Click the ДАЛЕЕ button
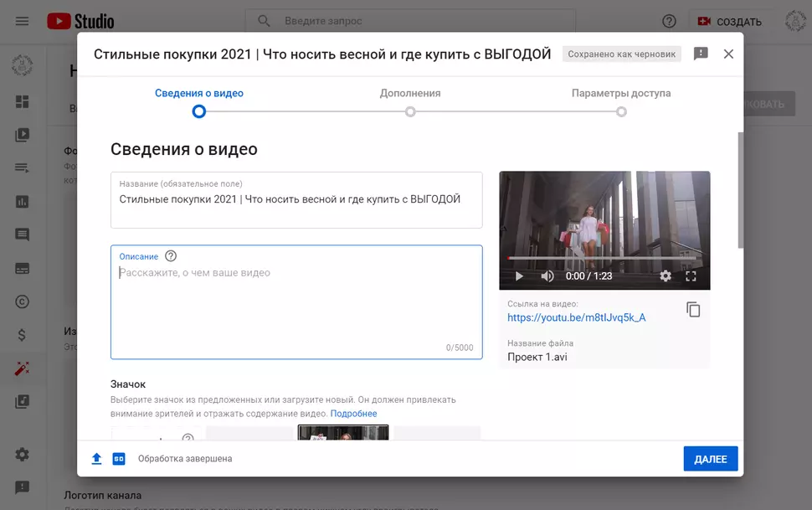This screenshot has height=510, width=812. point(710,459)
